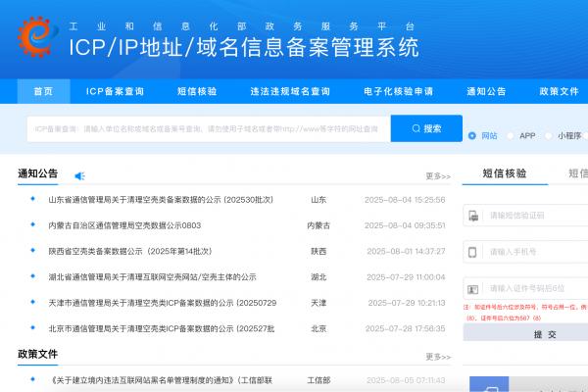The image size is (588, 392).
Task: Click the diamond bullet before 陕西省 notice
Action: pos(32,251)
